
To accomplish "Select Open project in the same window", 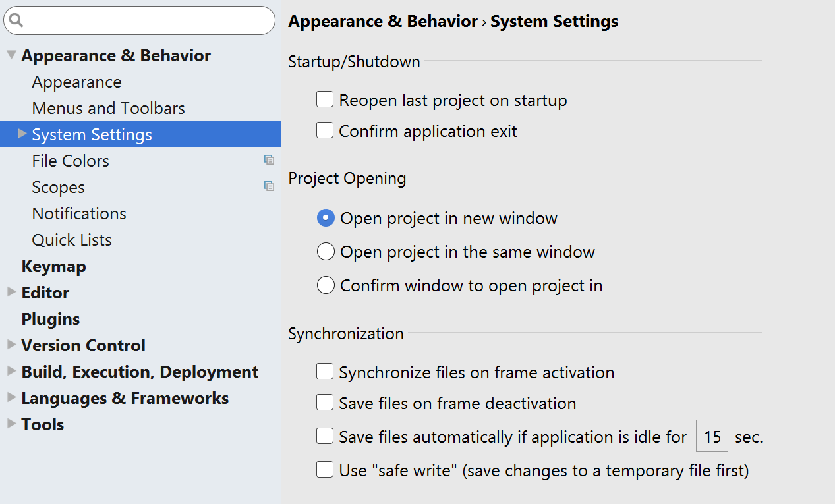I will coord(326,252).
